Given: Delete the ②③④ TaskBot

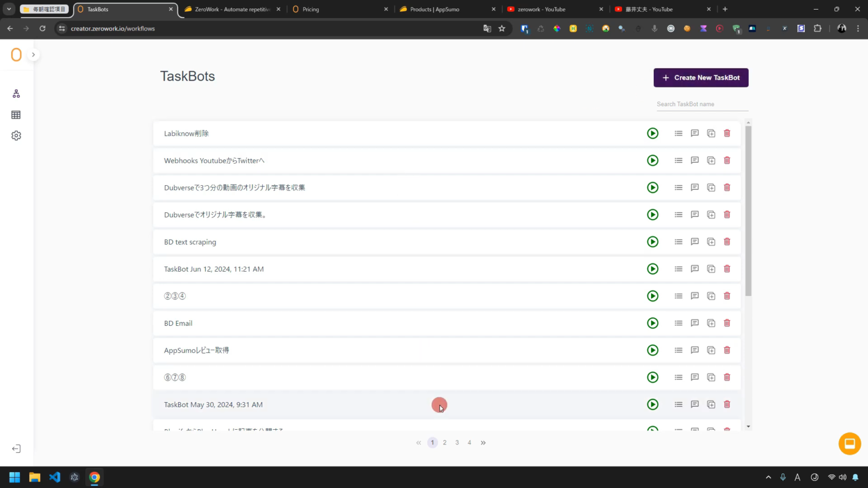Looking at the screenshot, I should pos(727,295).
